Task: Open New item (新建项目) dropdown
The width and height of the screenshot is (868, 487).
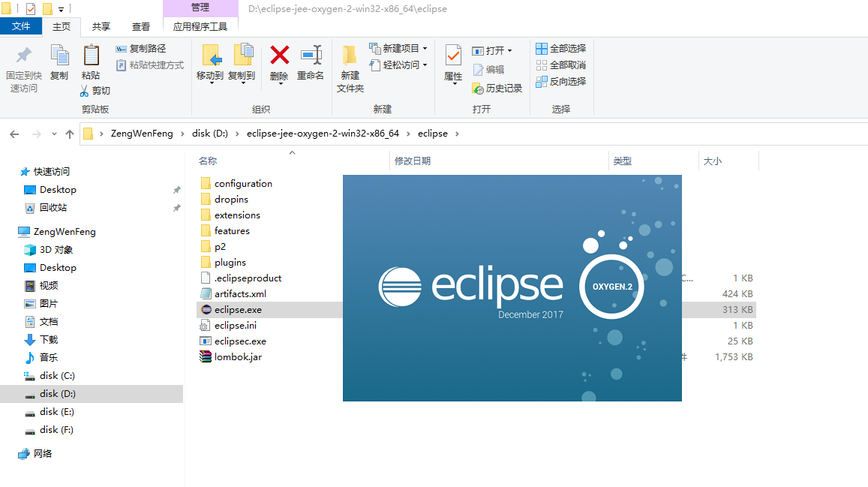Action: pos(398,48)
